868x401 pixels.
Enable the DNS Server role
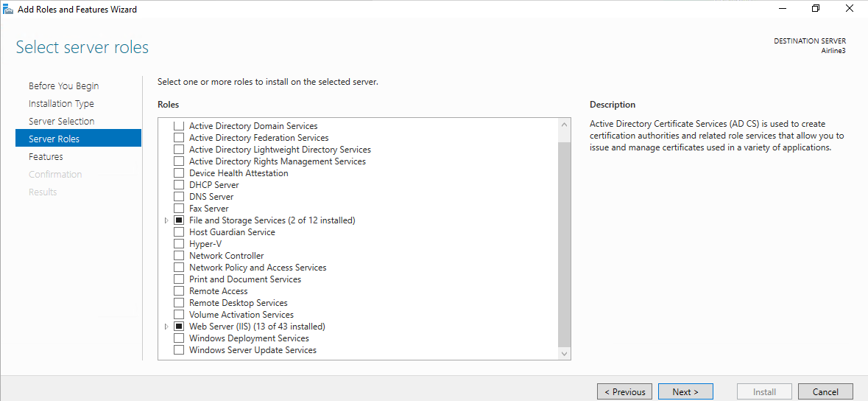pos(179,197)
